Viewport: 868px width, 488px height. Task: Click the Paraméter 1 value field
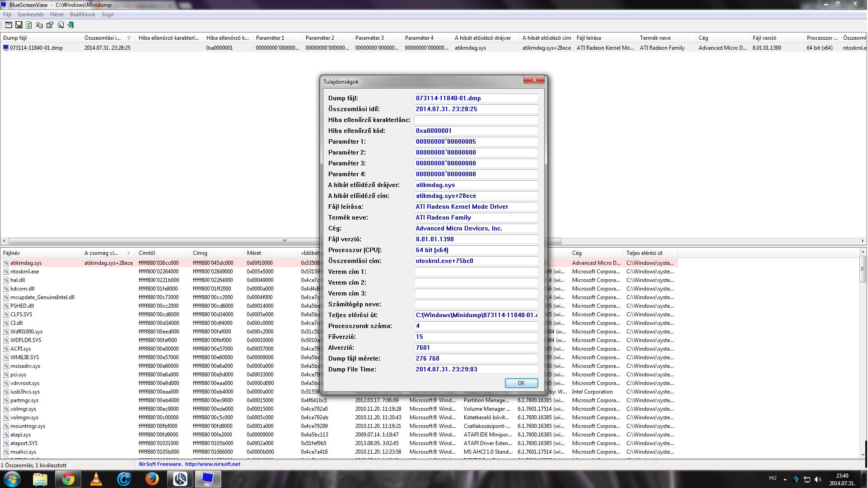click(476, 141)
